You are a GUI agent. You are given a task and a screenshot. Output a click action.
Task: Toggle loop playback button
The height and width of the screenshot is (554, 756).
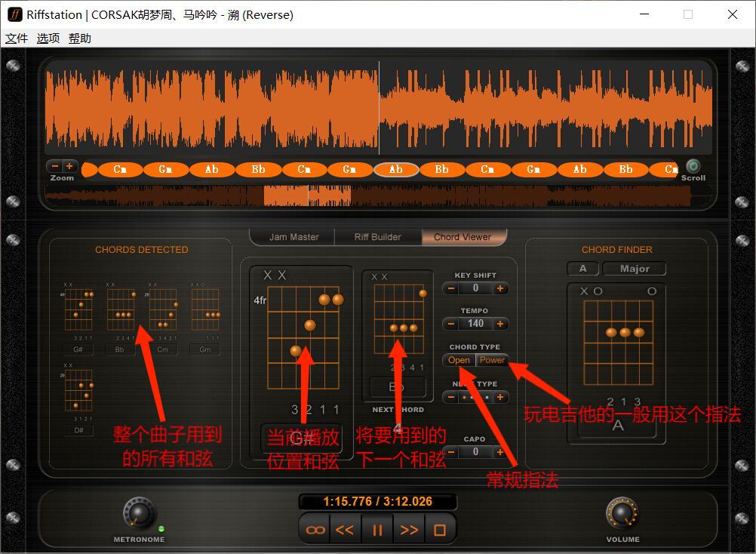(x=315, y=531)
